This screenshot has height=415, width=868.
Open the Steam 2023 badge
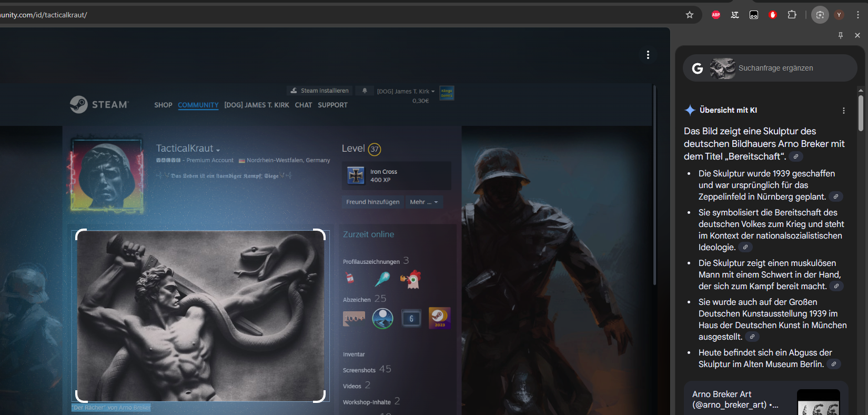[x=439, y=318]
